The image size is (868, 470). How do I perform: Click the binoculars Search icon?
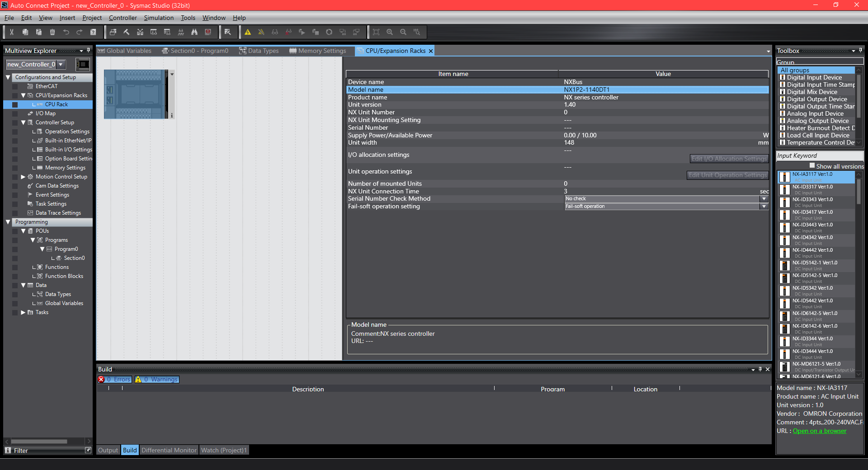click(194, 32)
